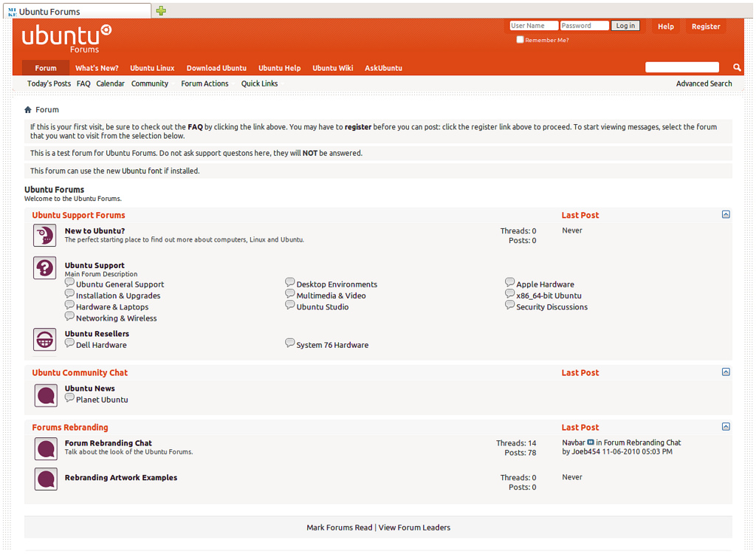Open the Advanced Search link
The width and height of the screenshot is (756, 554).
pyautogui.click(x=704, y=83)
